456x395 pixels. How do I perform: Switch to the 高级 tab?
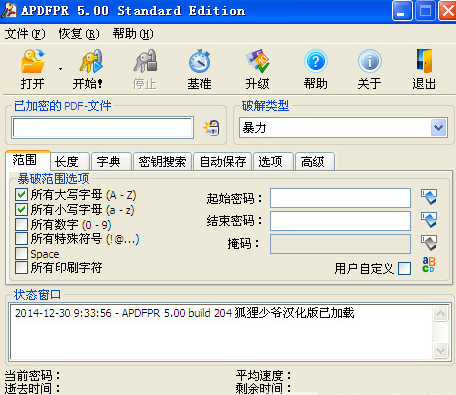click(315, 162)
